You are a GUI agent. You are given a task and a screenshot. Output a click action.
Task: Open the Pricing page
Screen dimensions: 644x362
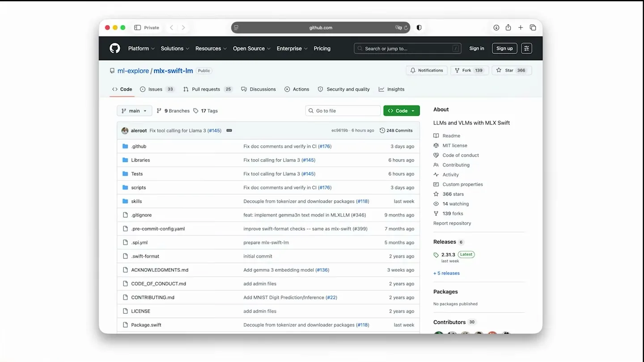click(322, 48)
